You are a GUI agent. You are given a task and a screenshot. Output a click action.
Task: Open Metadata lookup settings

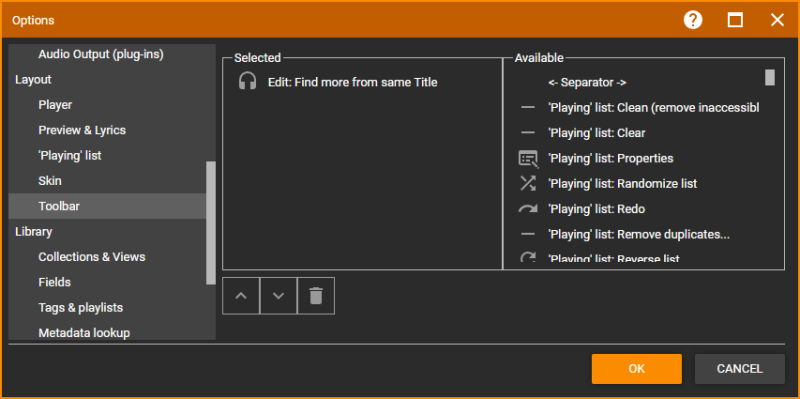[x=84, y=333]
